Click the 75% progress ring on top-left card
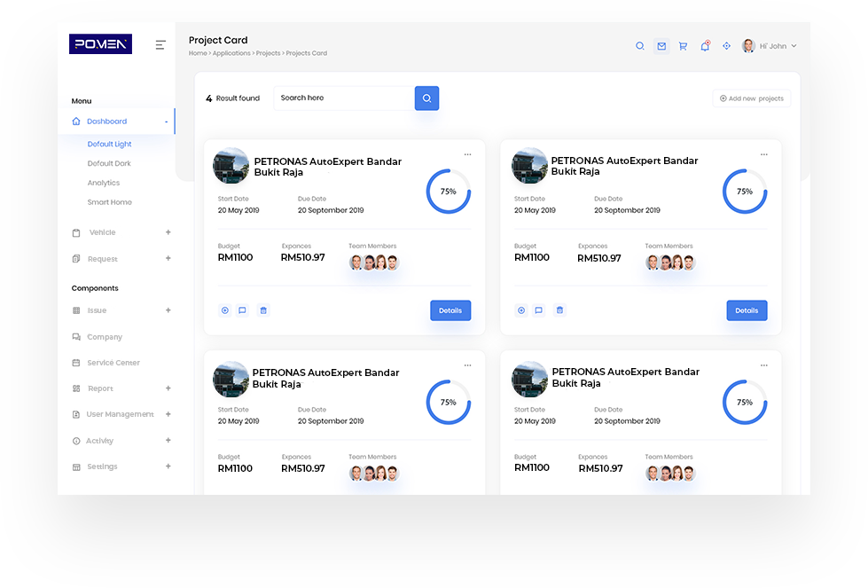Screen dimensions: 868x588 coord(449,192)
